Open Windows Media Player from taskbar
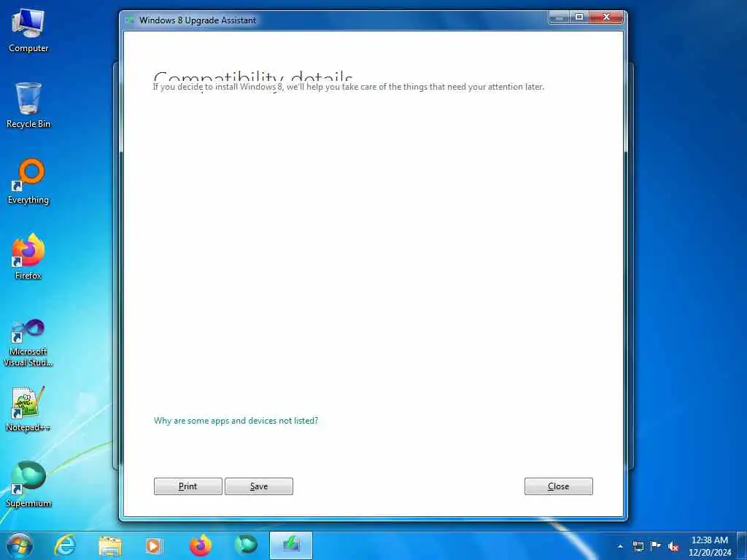This screenshot has width=747, height=560. 154,545
